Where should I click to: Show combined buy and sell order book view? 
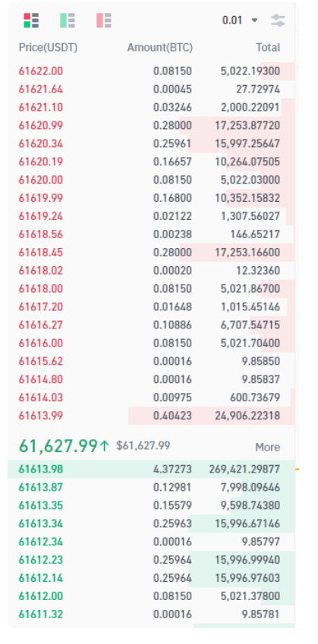pos(31,20)
